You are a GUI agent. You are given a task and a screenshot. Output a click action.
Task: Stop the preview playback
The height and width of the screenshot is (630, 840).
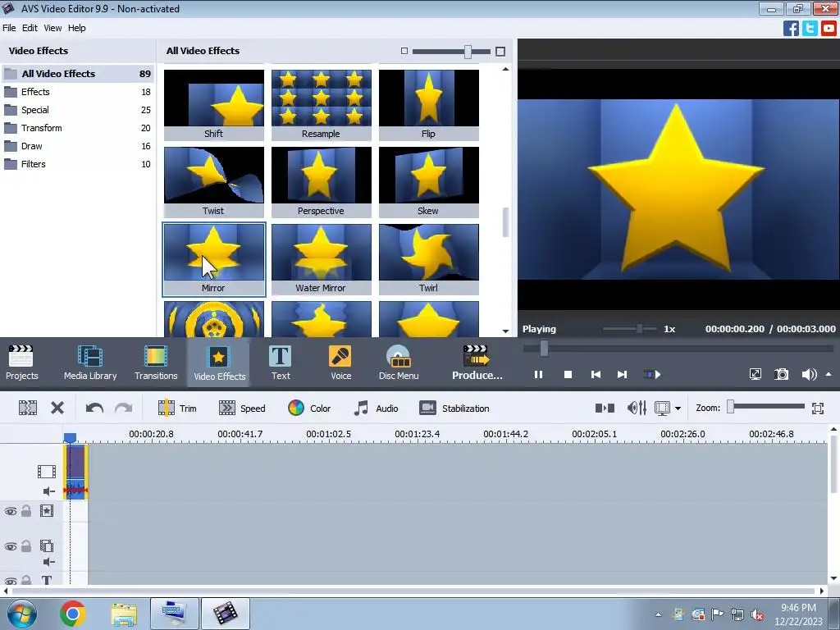(568, 374)
